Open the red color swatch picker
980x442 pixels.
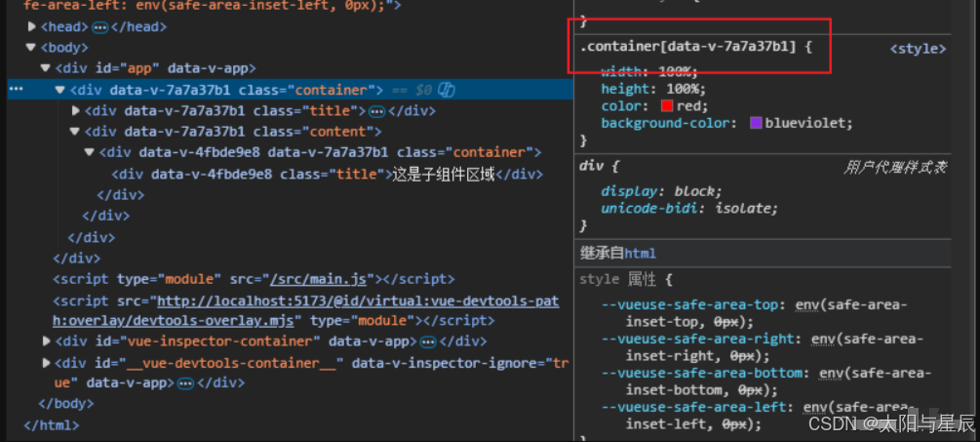pos(667,105)
